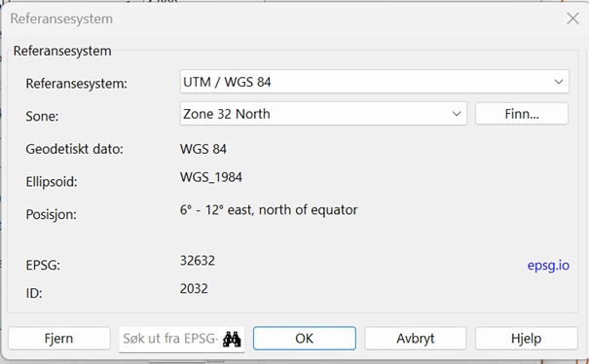Click the Ellipsoid value WGS_1984

(x=211, y=177)
